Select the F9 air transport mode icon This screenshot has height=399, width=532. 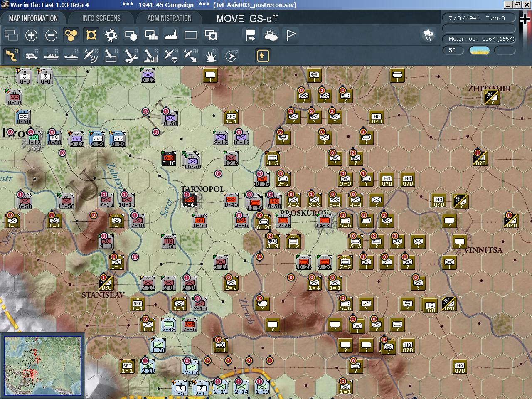click(x=171, y=56)
